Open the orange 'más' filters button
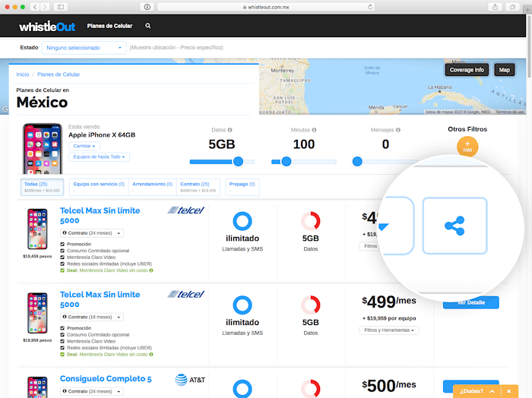This screenshot has width=532, height=398. coord(467,147)
